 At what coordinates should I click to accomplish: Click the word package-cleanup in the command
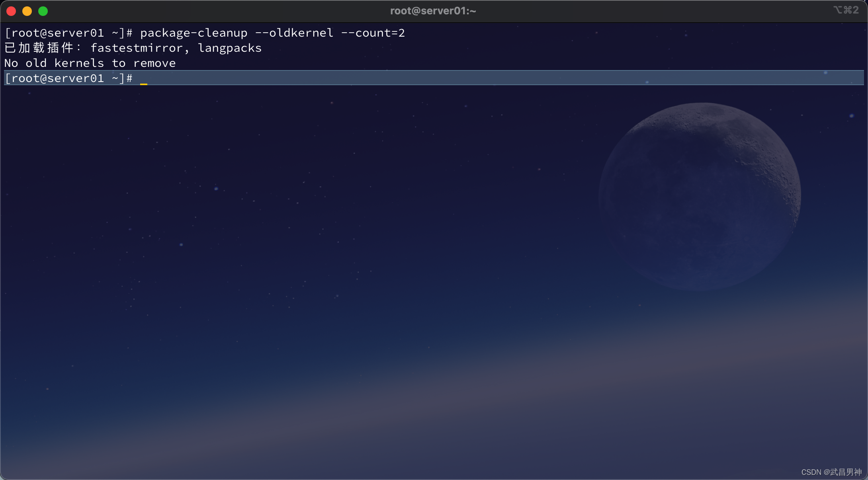194,33
